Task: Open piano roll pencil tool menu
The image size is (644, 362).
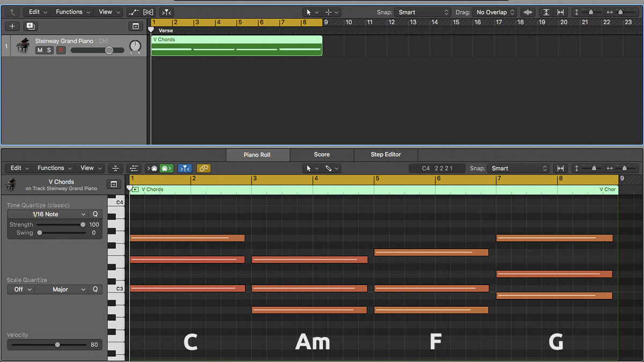Action: 332,168
